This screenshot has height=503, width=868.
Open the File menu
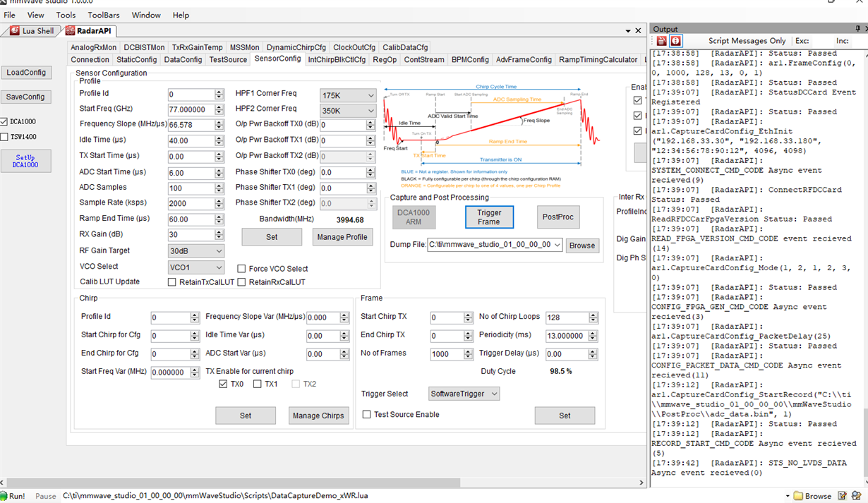point(9,15)
